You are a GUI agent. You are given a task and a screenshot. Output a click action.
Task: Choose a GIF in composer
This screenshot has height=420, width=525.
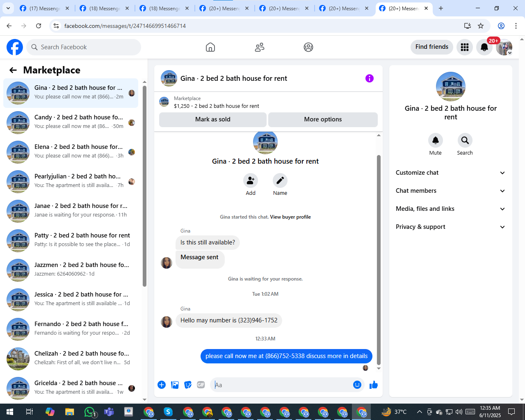click(x=201, y=385)
